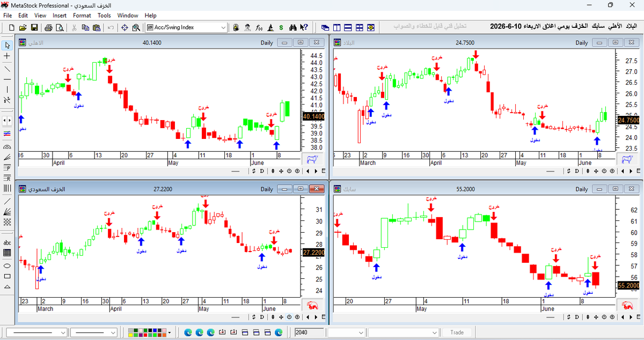Viewport: 644px width, 340px height.
Task: Click the green dollar sign icon
Action: click(x=281, y=27)
